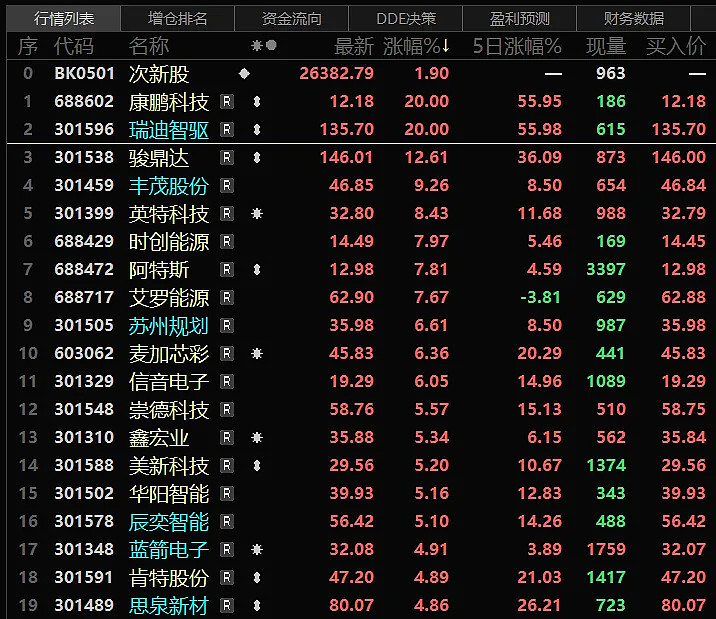Click the star marker for 蓝箭电子
Viewport: 716px width, 619px height.
click(x=257, y=549)
